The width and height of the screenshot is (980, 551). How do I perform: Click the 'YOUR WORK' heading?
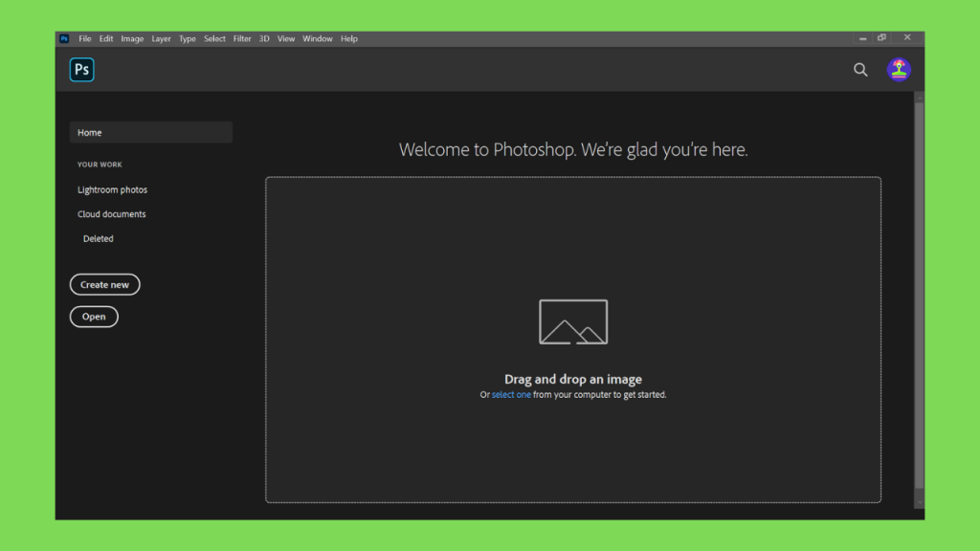point(100,165)
